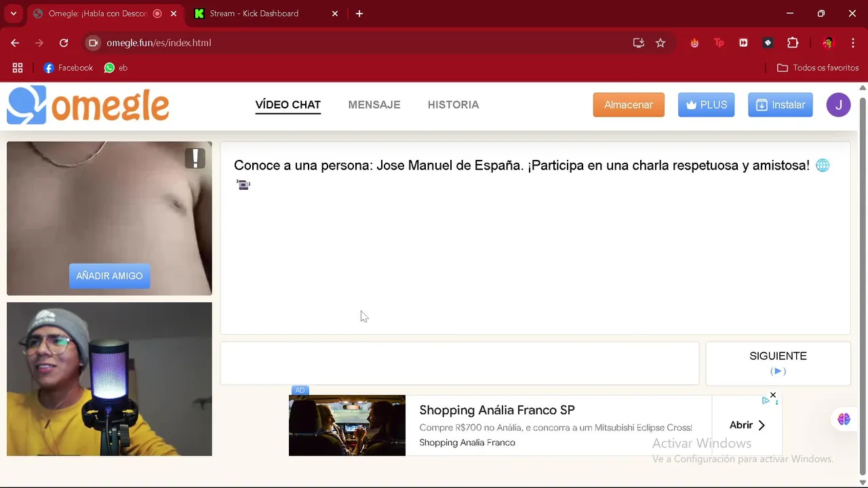This screenshot has height=488, width=868.
Task: Click the purple brain floating icon
Action: pyautogui.click(x=844, y=419)
